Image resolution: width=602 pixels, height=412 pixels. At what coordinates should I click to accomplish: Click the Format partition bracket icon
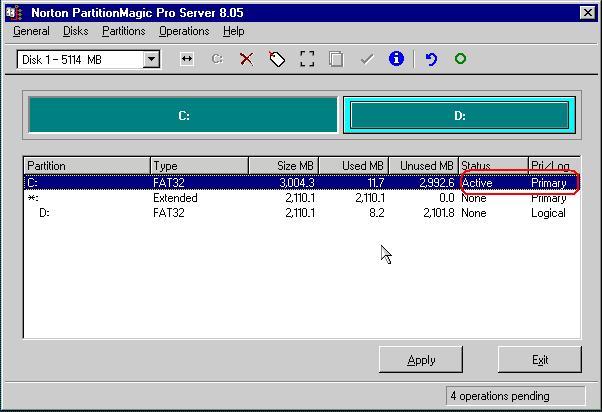point(307,59)
